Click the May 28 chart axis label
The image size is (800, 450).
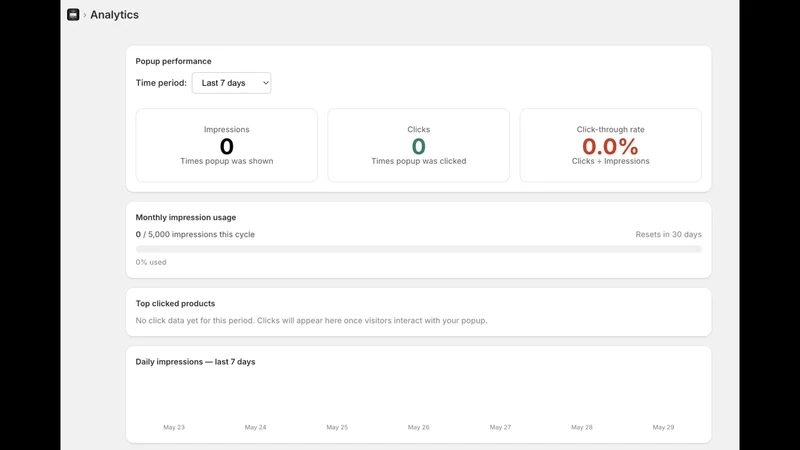tap(582, 427)
